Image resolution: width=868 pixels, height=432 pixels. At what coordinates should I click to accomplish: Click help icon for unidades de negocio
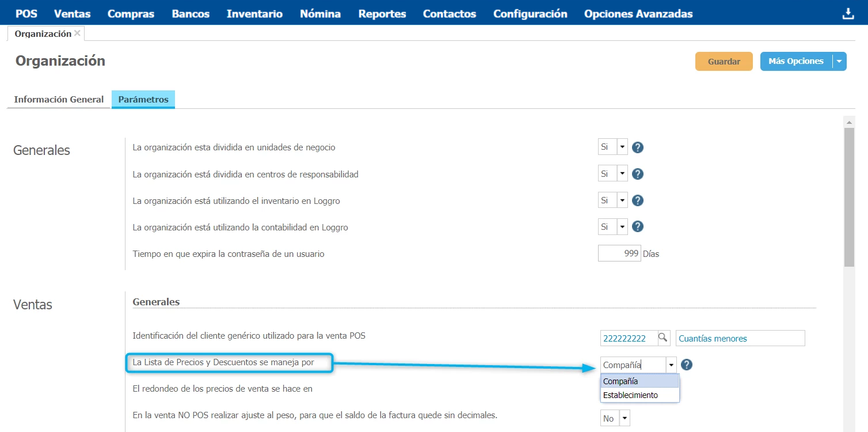(x=637, y=147)
